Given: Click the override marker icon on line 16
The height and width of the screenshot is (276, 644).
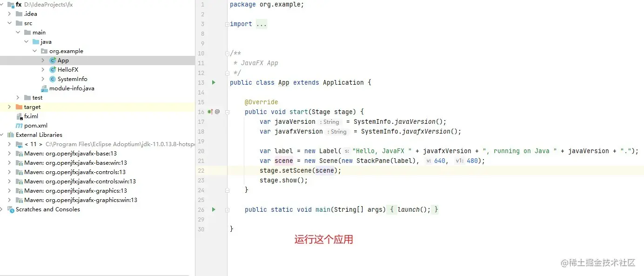Looking at the screenshot, I should click(x=210, y=112).
